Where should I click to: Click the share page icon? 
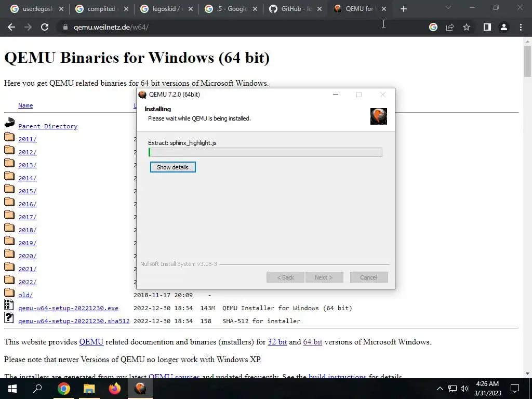coord(450,27)
